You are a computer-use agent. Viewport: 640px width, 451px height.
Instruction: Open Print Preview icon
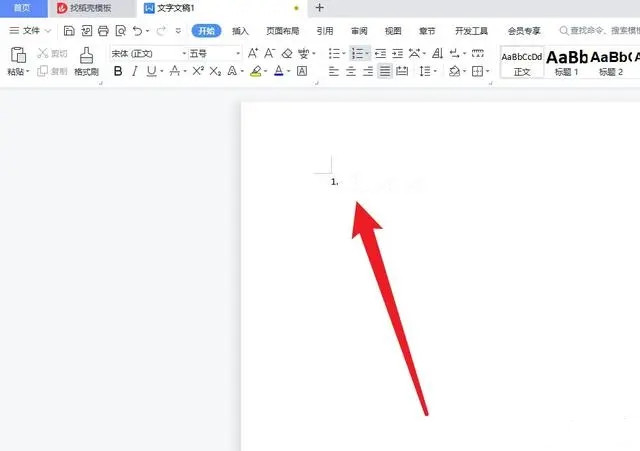click(120, 31)
